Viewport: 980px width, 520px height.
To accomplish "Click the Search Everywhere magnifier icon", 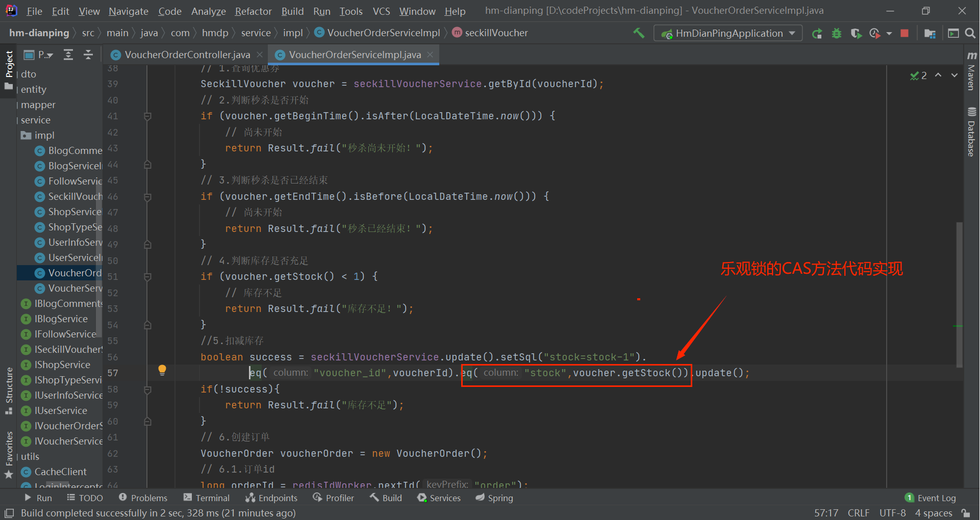I will coord(970,33).
